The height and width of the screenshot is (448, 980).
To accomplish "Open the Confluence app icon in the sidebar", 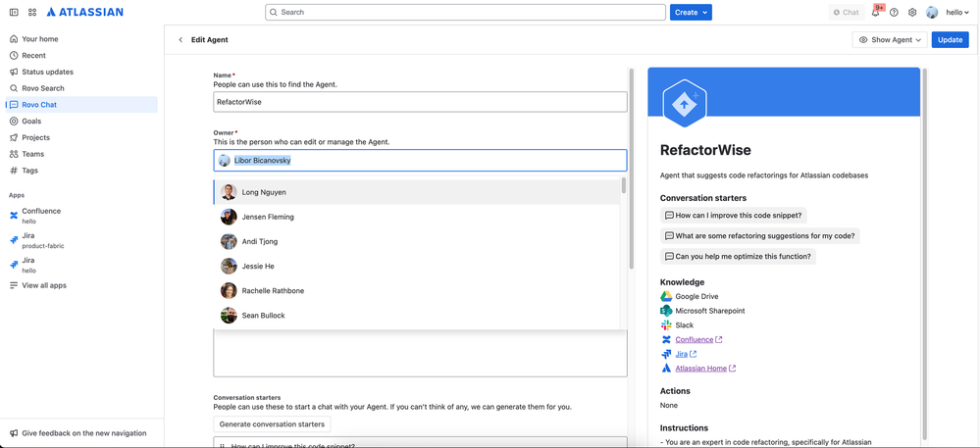I will pyautogui.click(x=14, y=215).
